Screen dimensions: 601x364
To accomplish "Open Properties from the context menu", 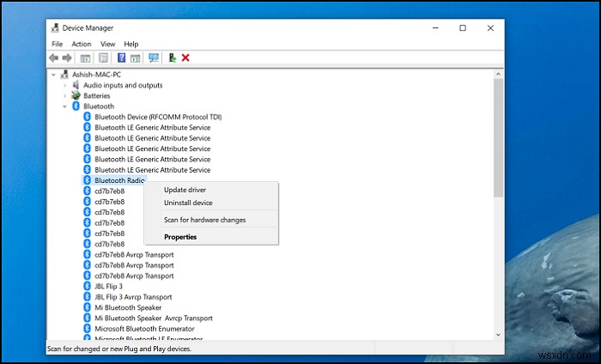I will pos(211,237).
